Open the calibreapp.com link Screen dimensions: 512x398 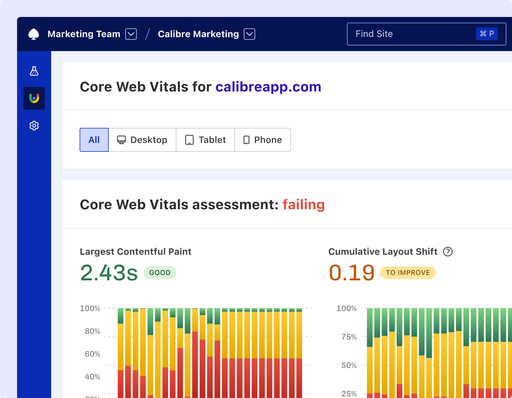click(x=268, y=87)
